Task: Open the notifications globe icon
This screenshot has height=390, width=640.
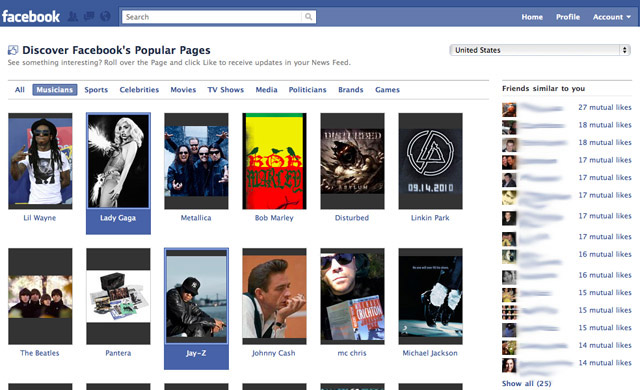Action: (x=105, y=17)
